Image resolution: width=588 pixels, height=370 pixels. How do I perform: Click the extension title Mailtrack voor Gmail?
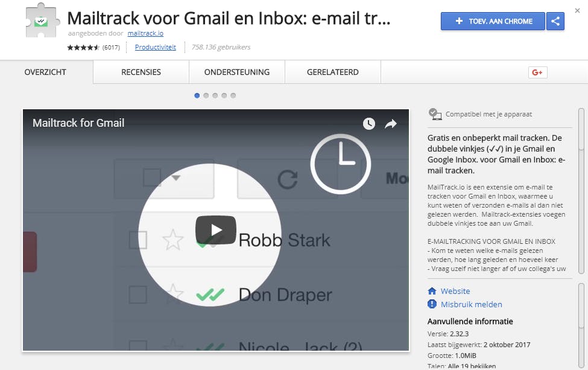229,18
